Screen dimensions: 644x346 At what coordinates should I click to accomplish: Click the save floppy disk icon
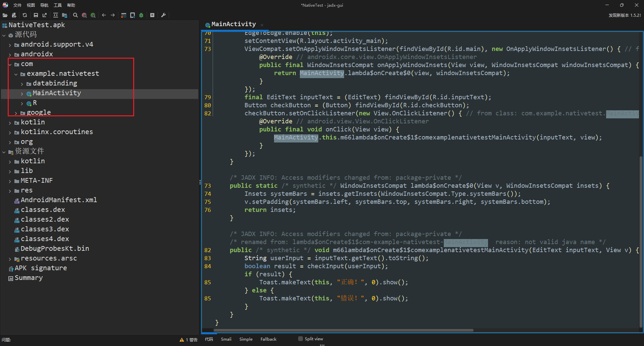36,15
